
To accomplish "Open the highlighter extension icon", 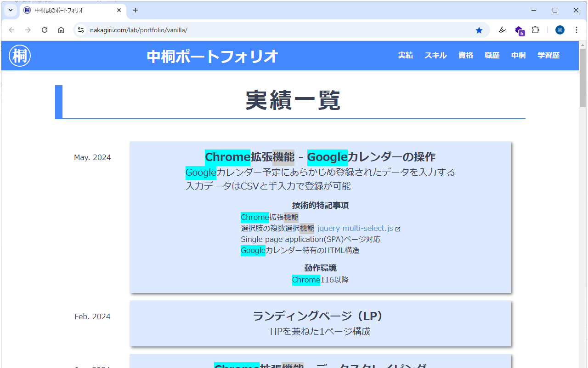I will (502, 30).
